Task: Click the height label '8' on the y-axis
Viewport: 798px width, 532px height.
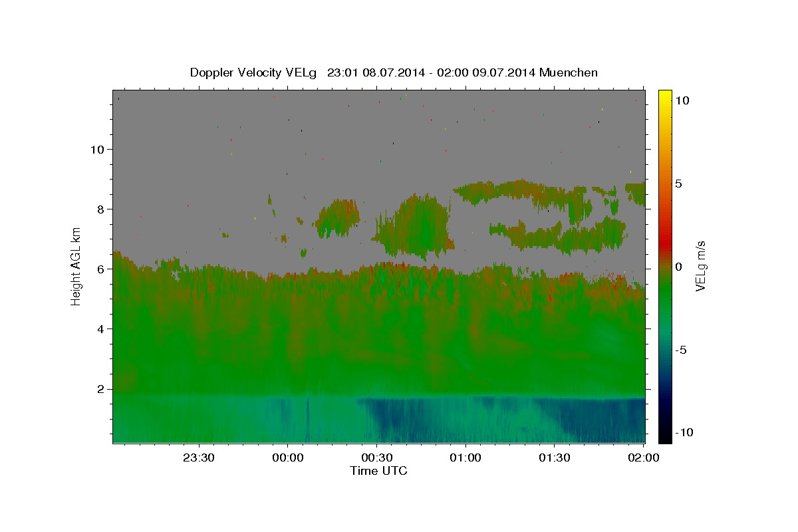Action: point(100,209)
